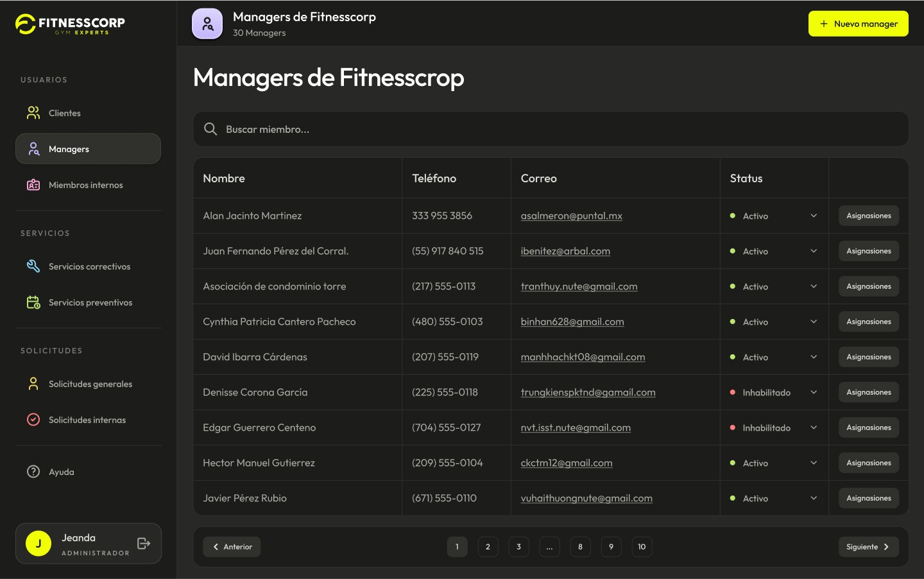Click the Servicios preventivos calendar icon
Viewport: 924px width, 579px height.
click(33, 302)
